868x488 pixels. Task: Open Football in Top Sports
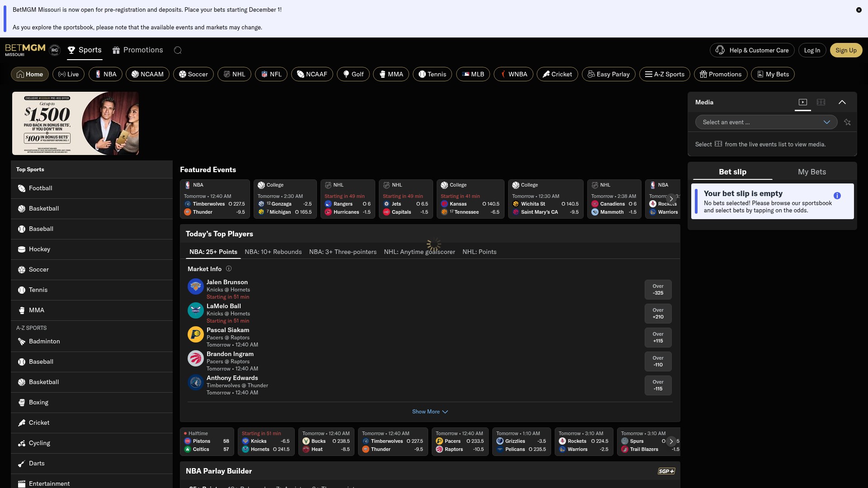(92, 188)
